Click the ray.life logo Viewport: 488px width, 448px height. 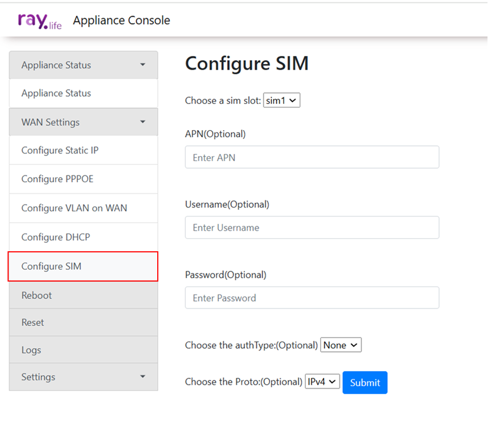click(39, 21)
